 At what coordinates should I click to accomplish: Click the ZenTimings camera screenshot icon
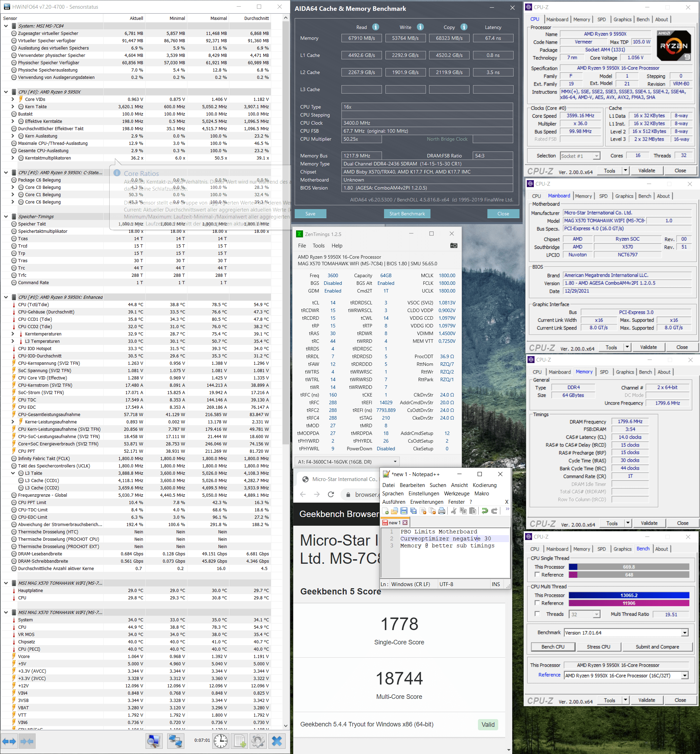(454, 245)
